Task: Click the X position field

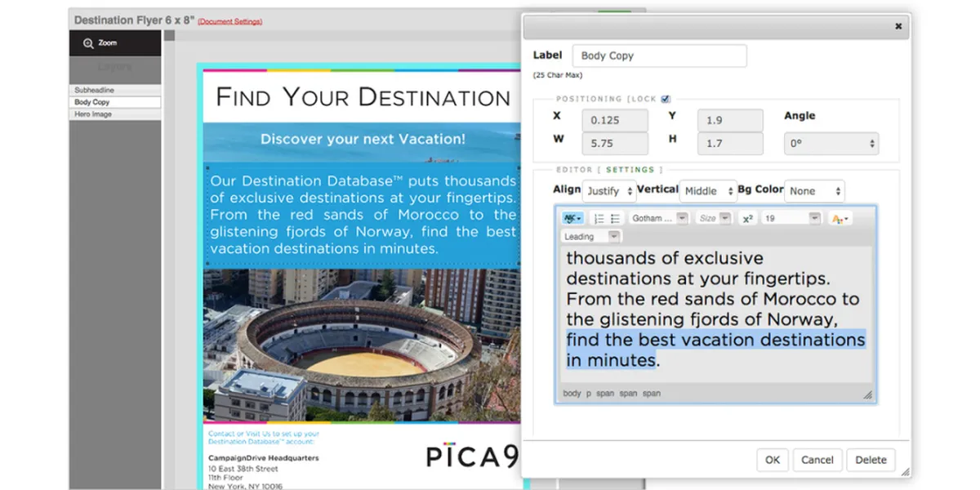Action: (615, 120)
